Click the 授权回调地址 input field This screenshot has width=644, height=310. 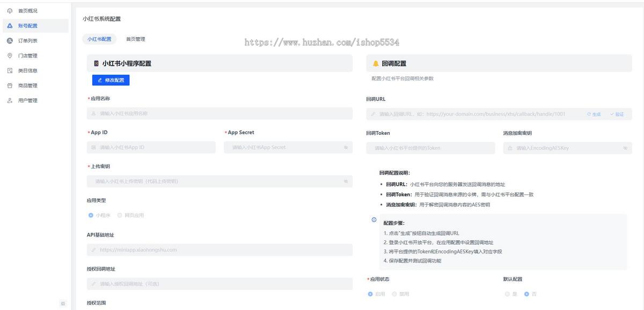pos(219,284)
